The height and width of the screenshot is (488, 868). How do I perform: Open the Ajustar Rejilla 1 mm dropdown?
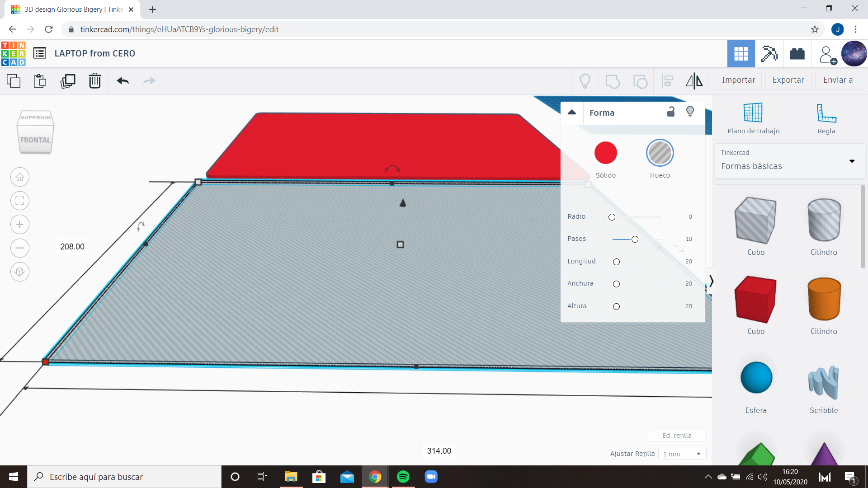pyautogui.click(x=682, y=454)
